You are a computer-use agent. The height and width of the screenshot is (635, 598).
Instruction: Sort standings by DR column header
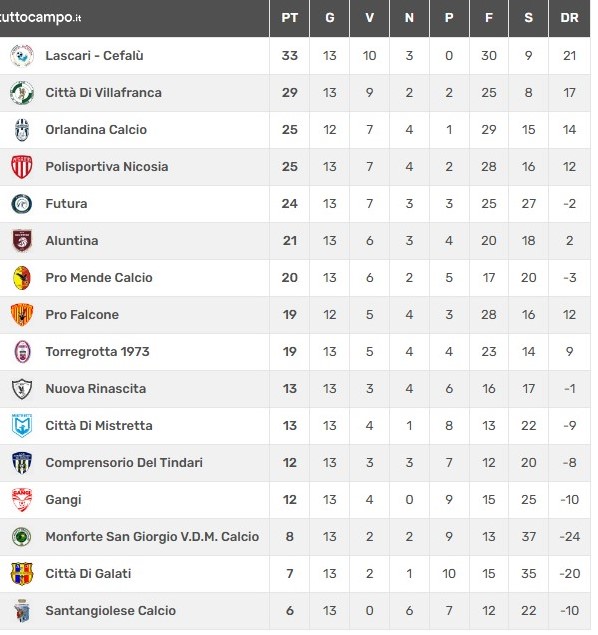click(x=569, y=18)
